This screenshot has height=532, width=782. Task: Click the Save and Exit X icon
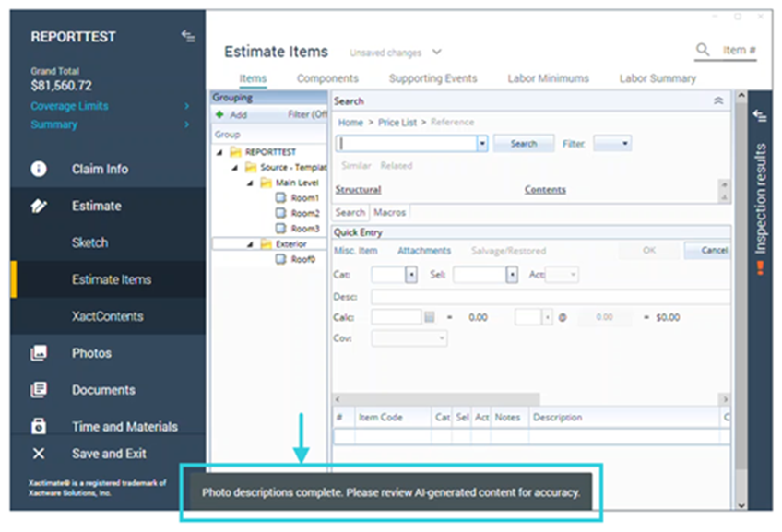(x=39, y=454)
